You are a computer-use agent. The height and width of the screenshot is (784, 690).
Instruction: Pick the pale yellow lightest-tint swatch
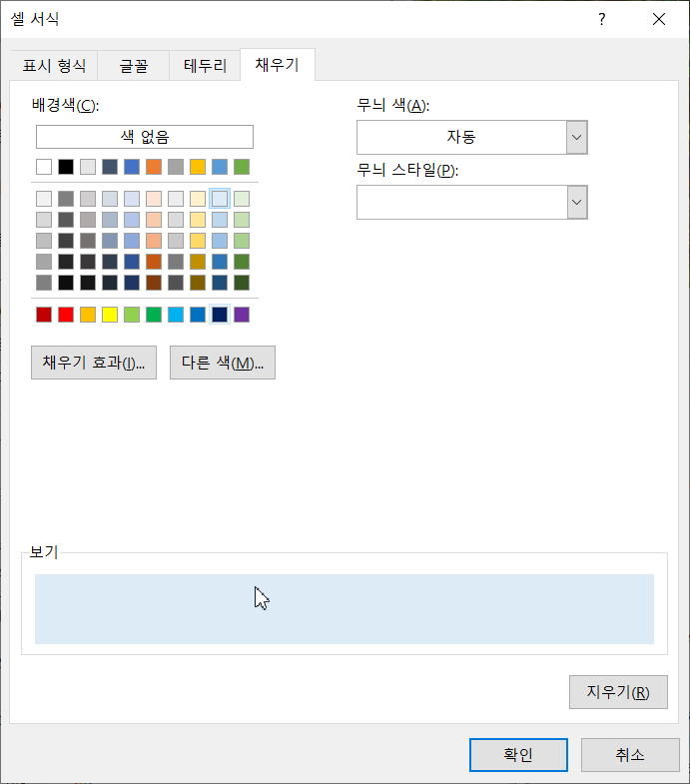pyautogui.click(x=198, y=199)
